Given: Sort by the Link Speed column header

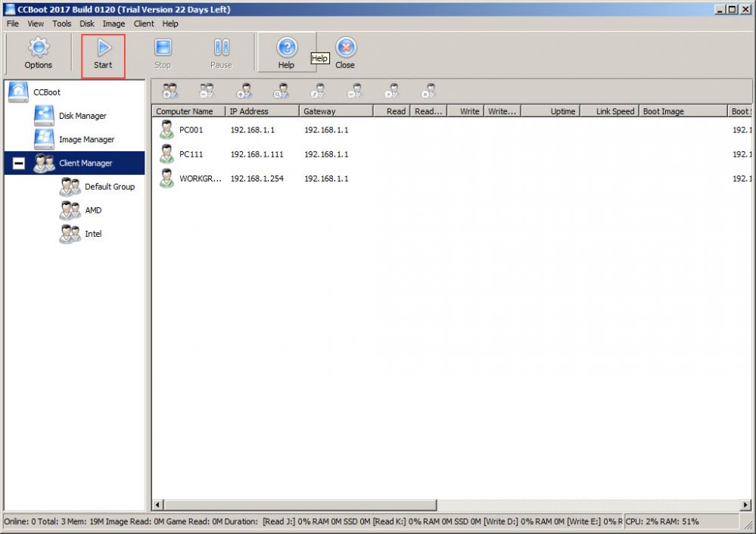Looking at the screenshot, I should (610, 111).
